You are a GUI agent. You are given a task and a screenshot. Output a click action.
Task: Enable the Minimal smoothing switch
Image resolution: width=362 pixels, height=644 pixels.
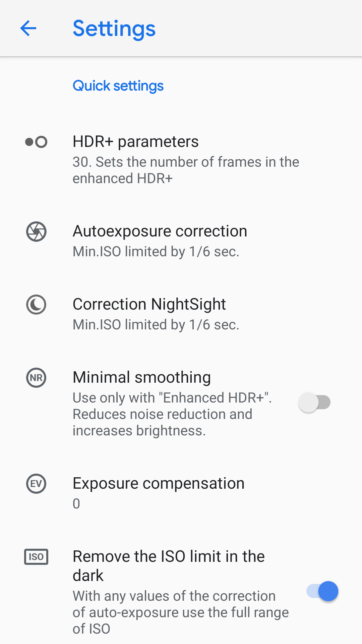coord(314,402)
